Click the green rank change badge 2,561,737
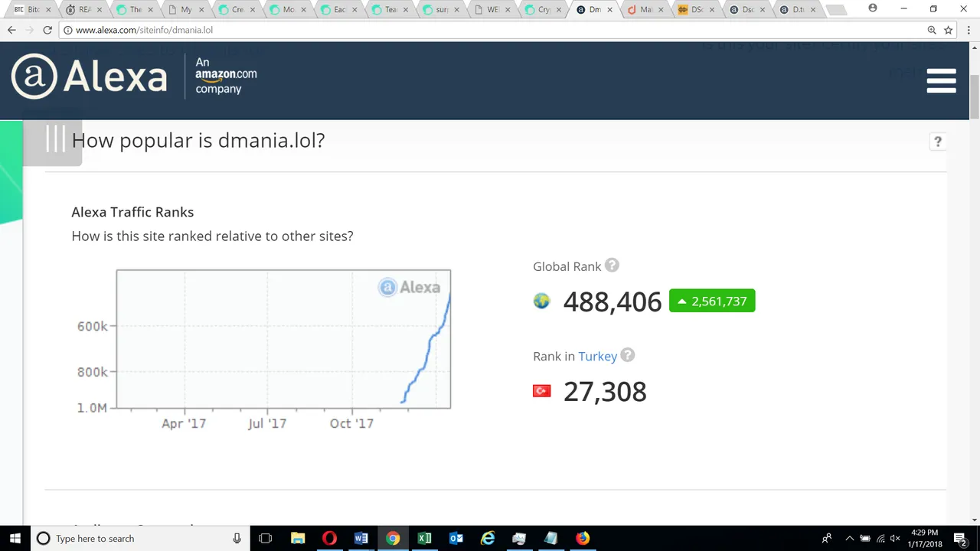The height and width of the screenshot is (551, 980). [x=712, y=301]
